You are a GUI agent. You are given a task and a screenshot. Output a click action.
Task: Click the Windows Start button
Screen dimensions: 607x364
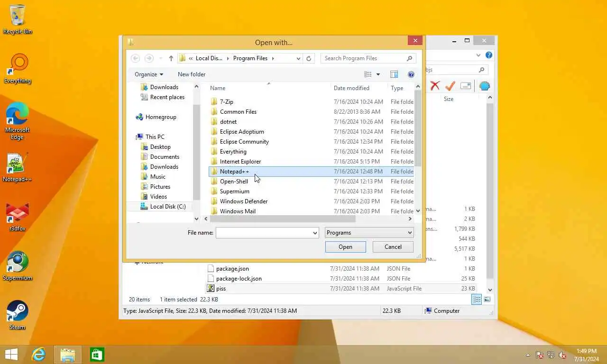[x=11, y=354]
